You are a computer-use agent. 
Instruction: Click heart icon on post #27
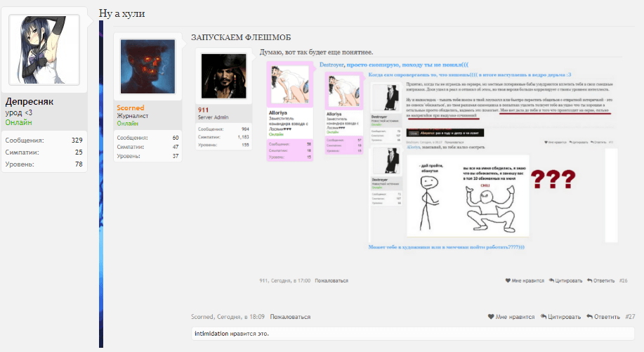(x=490, y=317)
